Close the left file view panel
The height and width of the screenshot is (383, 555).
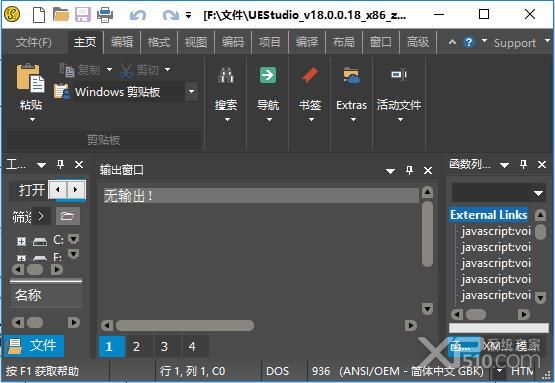tap(79, 165)
